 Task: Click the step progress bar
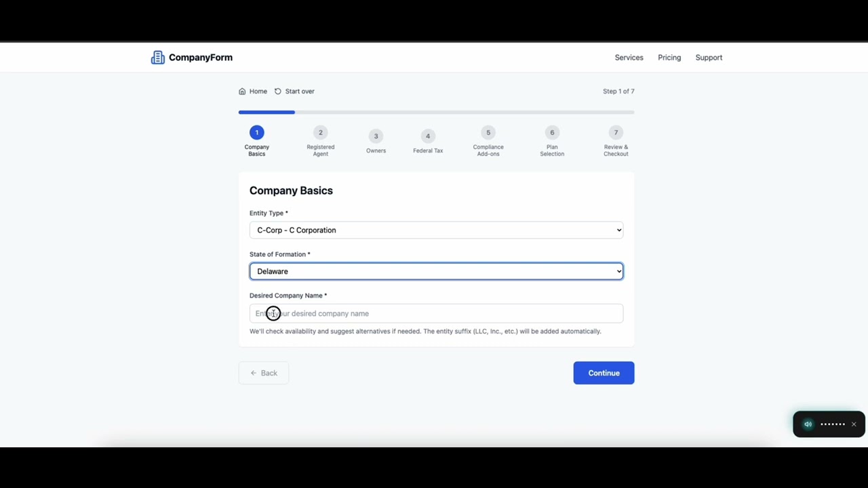(436, 112)
